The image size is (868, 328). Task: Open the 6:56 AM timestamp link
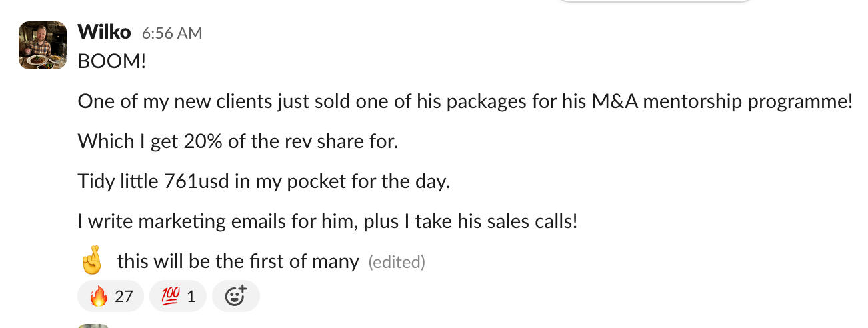(172, 33)
